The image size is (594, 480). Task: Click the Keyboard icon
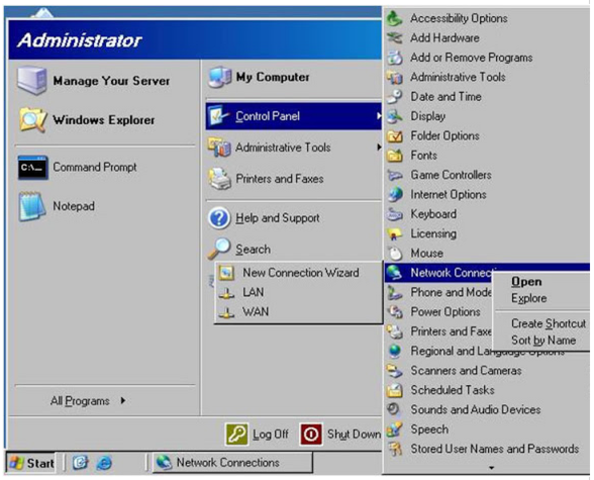394,214
